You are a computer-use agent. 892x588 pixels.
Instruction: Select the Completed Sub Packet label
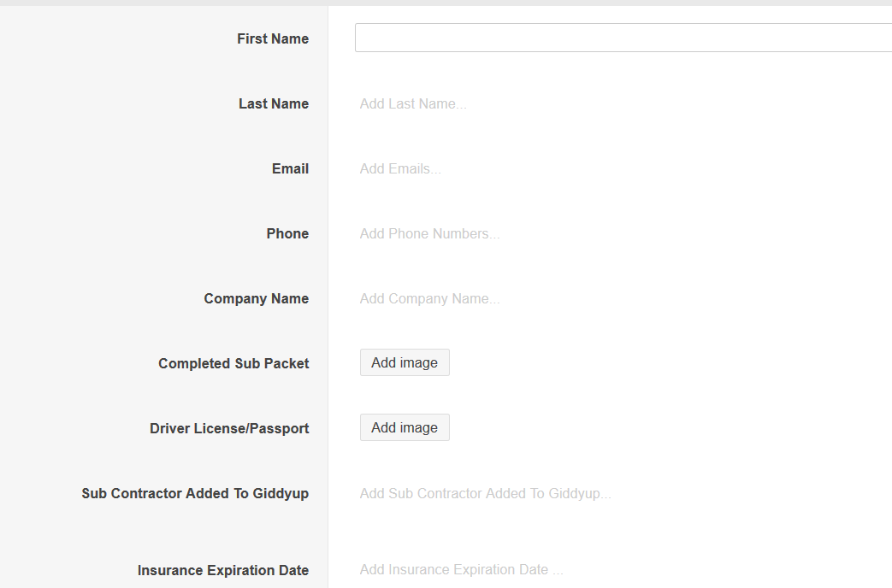point(233,363)
